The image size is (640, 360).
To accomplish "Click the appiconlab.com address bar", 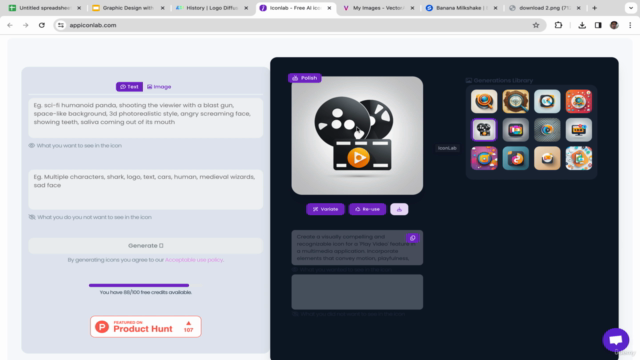I will click(300, 25).
